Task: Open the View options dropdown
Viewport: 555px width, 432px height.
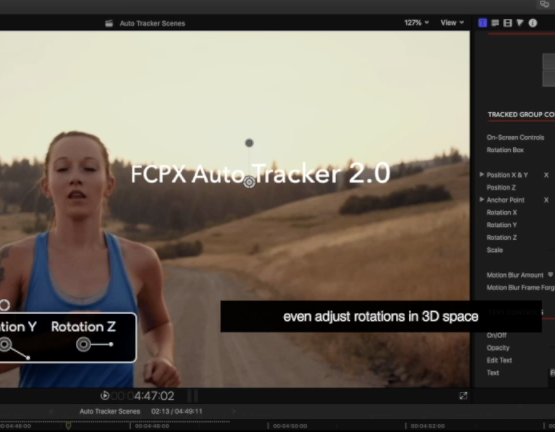Action: (x=452, y=23)
